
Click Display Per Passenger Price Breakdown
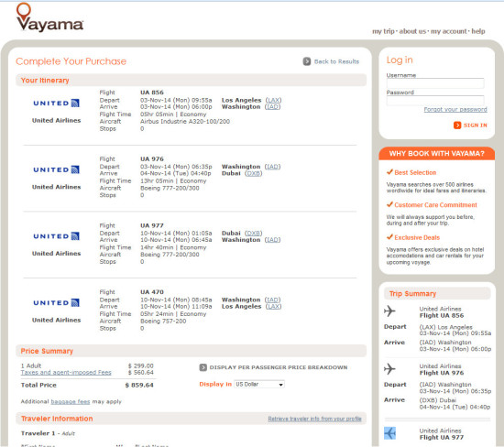(x=279, y=367)
